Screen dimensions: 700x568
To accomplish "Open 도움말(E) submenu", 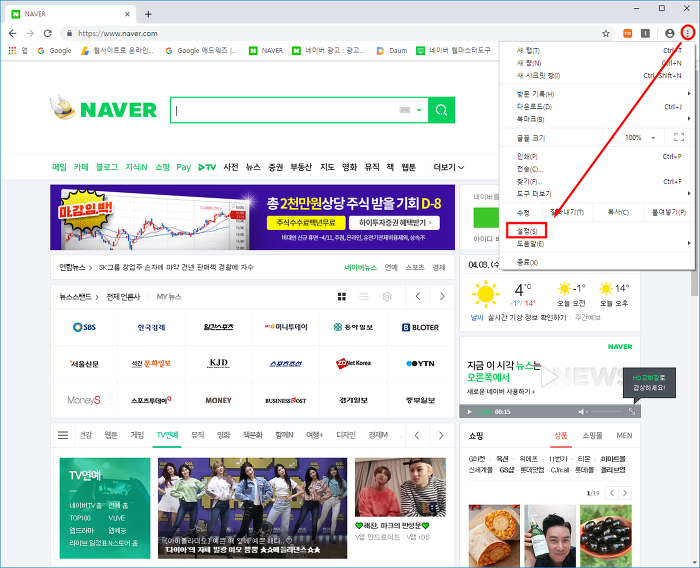I will pyautogui.click(x=597, y=244).
